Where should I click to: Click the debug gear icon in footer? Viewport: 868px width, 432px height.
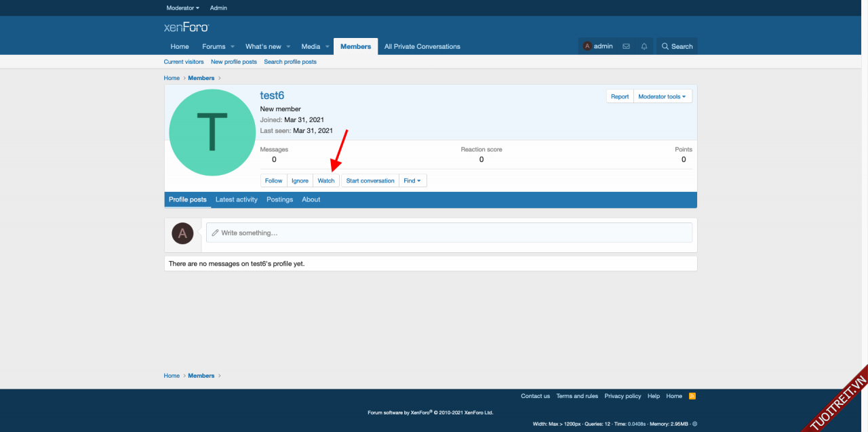click(694, 424)
